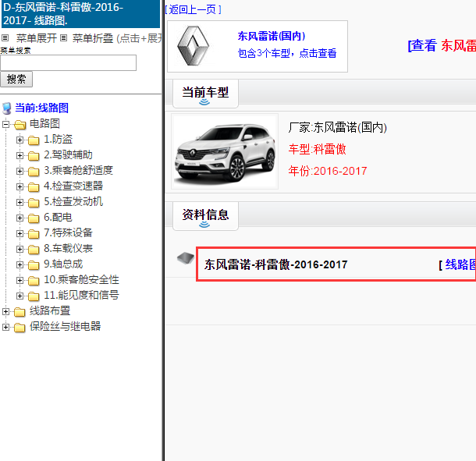Click the 返回上一页 link
This screenshot has height=461, width=476.
[x=193, y=9]
